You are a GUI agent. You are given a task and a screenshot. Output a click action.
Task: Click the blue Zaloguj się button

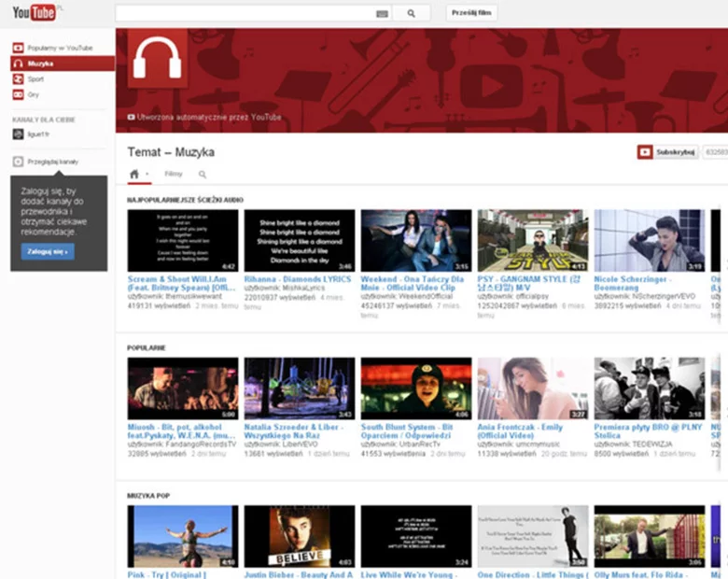click(48, 252)
